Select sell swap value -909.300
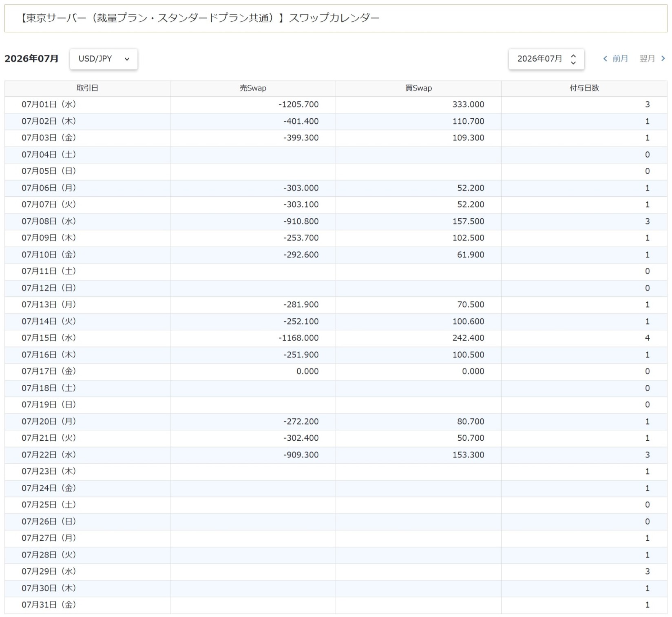 (x=301, y=455)
